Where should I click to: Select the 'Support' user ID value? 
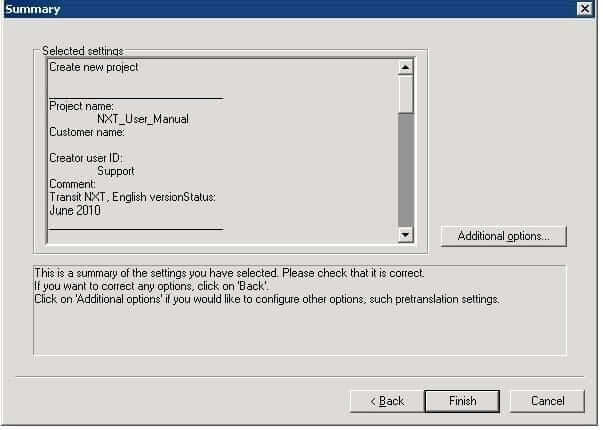click(116, 171)
